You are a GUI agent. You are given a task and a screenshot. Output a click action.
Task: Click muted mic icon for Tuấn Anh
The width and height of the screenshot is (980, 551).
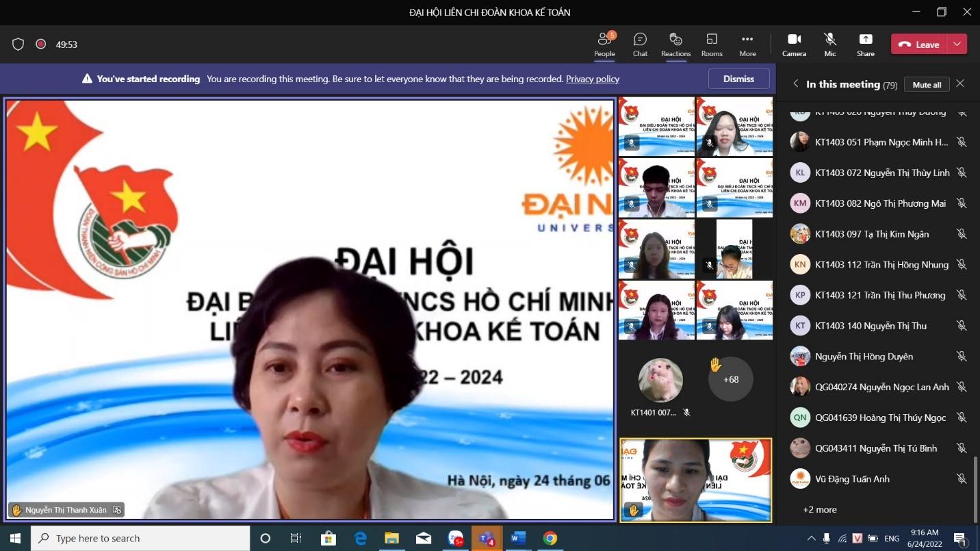coord(962,478)
